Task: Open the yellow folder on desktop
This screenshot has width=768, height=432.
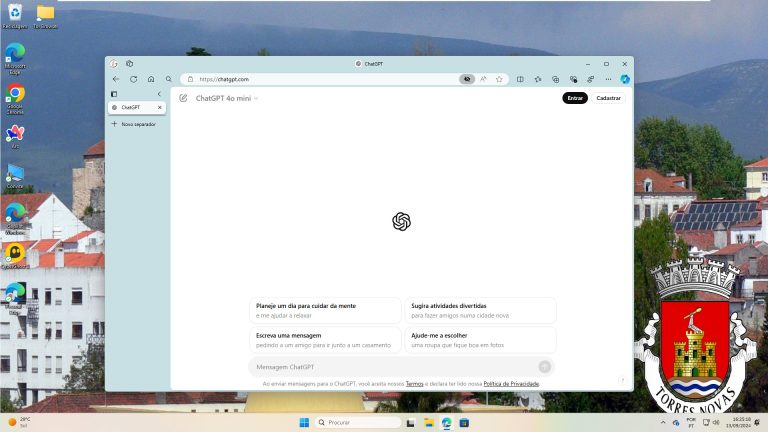Action: (x=45, y=16)
